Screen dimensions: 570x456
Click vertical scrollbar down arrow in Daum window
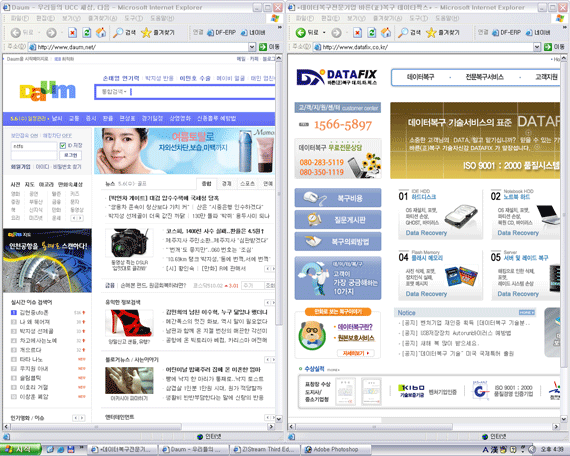(278, 419)
